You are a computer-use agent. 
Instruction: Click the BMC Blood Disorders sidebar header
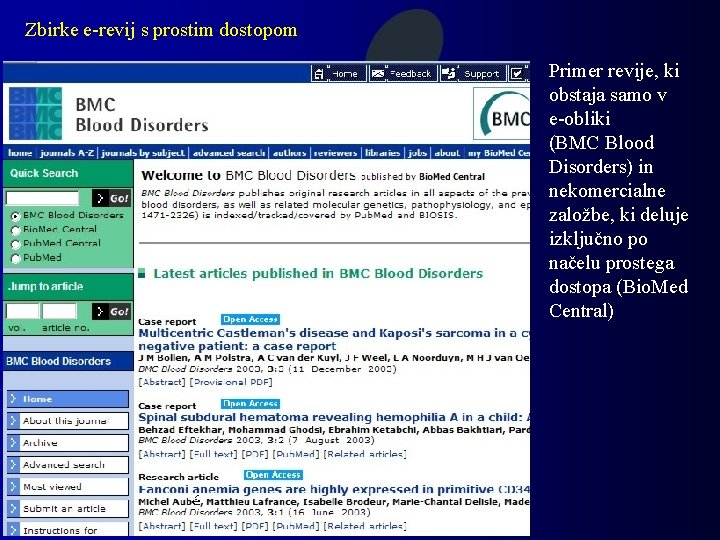[68, 361]
